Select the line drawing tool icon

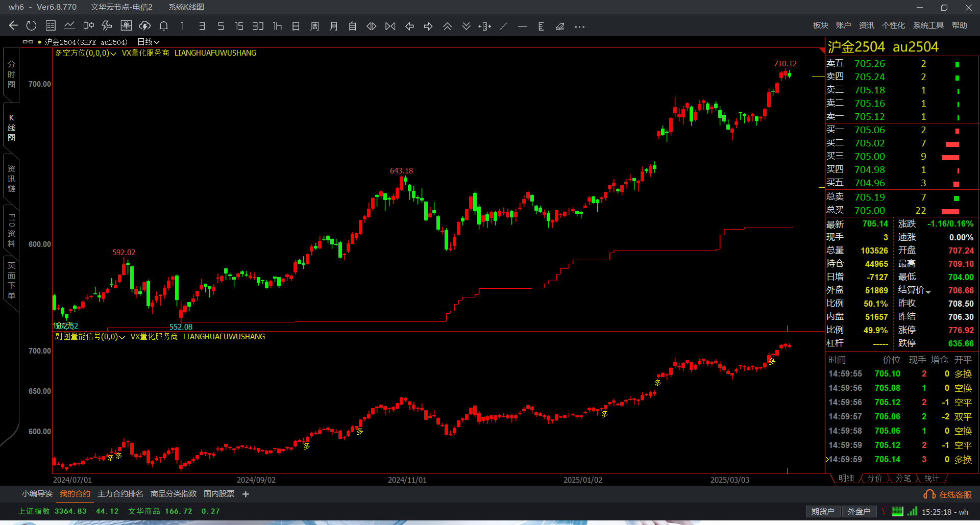(x=503, y=26)
